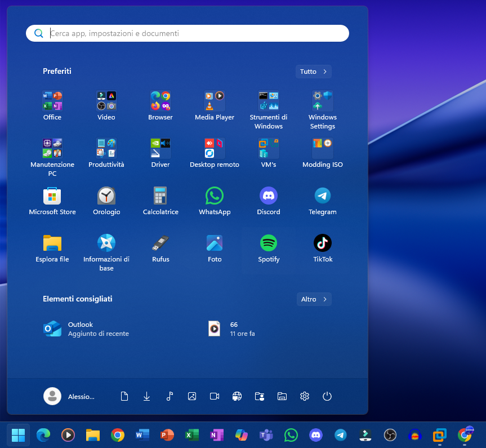Launch Microsoft Store
Image resolution: width=486 pixels, height=448 pixels.
pos(52,201)
